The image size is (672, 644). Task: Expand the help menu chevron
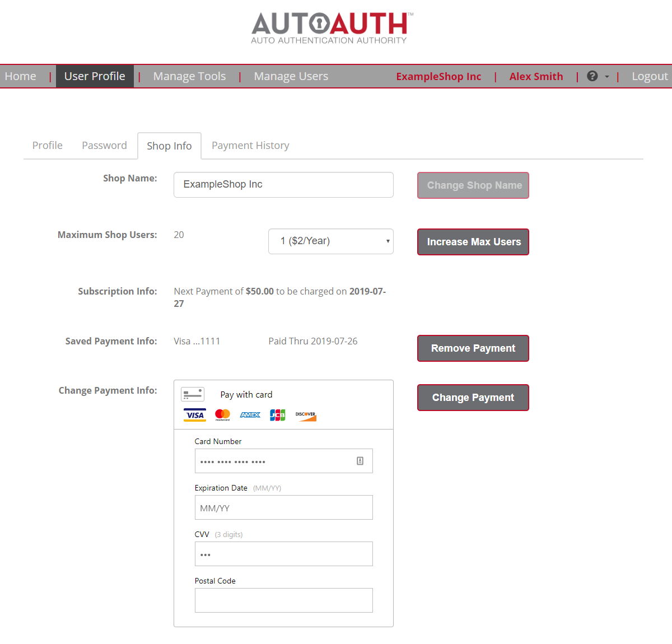(x=606, y=77)
